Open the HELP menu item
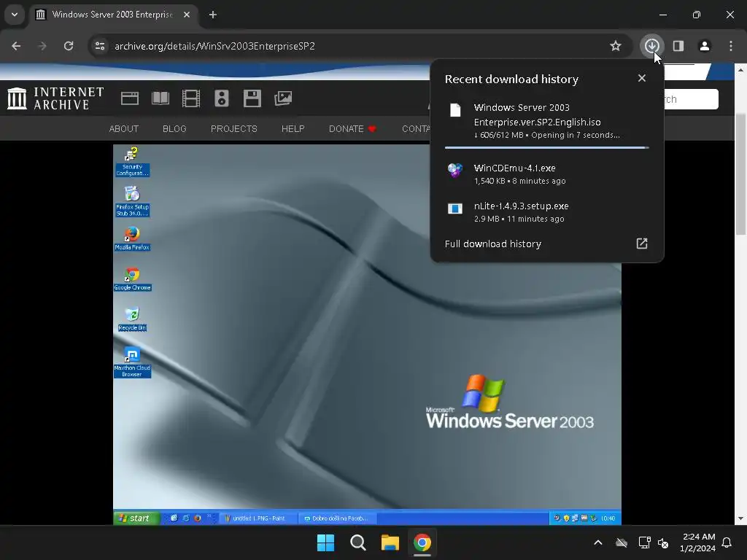Image resolution: width=747 pixels, height=560 pixels. pos(293,128)
